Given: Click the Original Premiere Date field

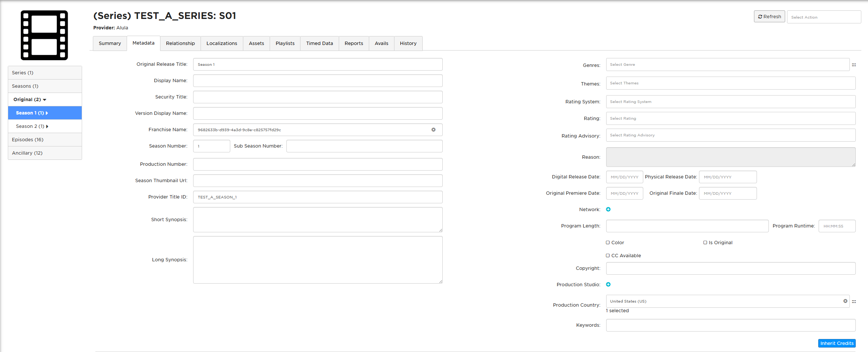Looking at the screenshot, I should click(625, 193).
